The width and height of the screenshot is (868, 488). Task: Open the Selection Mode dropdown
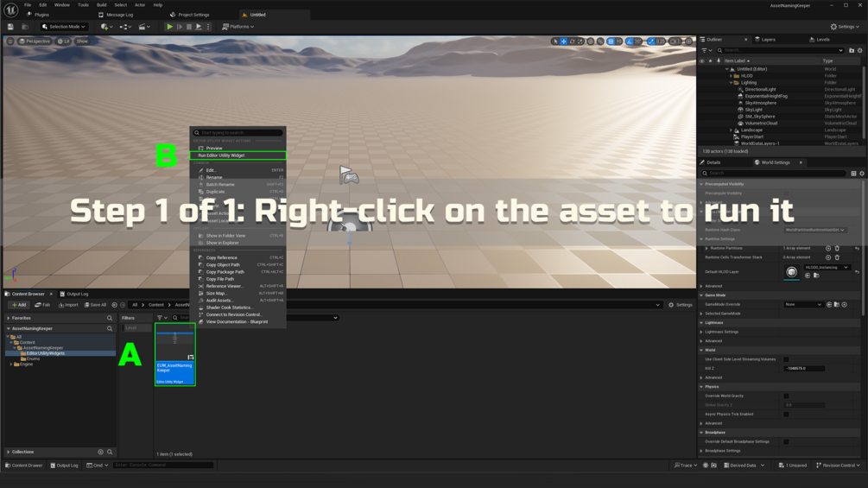point(64,27)
